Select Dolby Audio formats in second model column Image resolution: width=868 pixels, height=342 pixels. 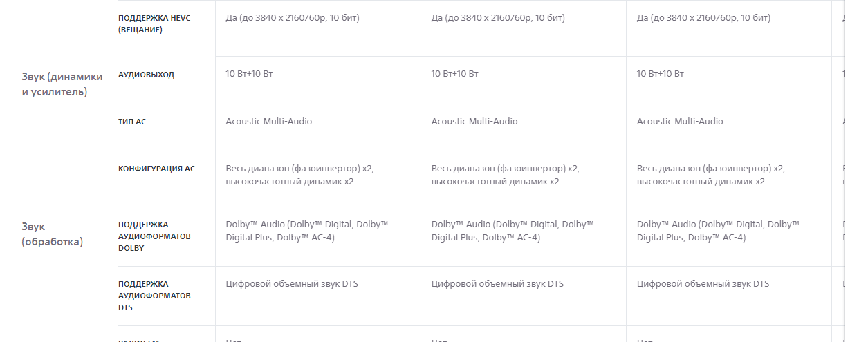click(512, 231)
